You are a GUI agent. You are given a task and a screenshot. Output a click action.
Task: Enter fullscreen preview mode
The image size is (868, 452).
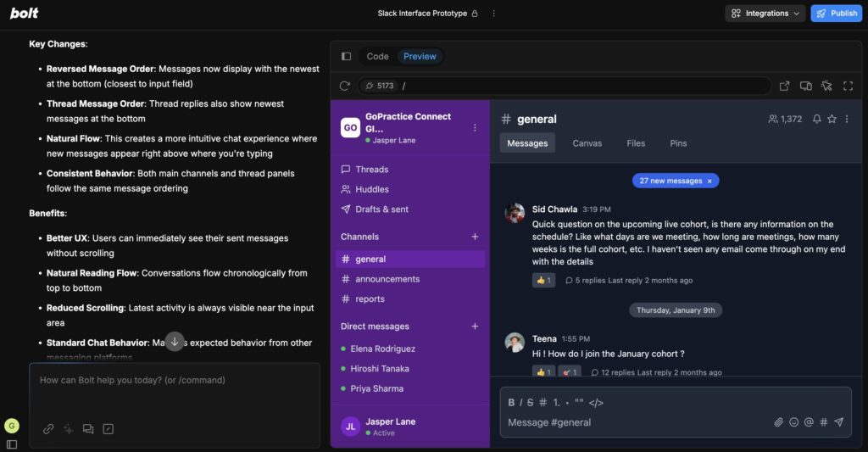[x=848, y=86]
